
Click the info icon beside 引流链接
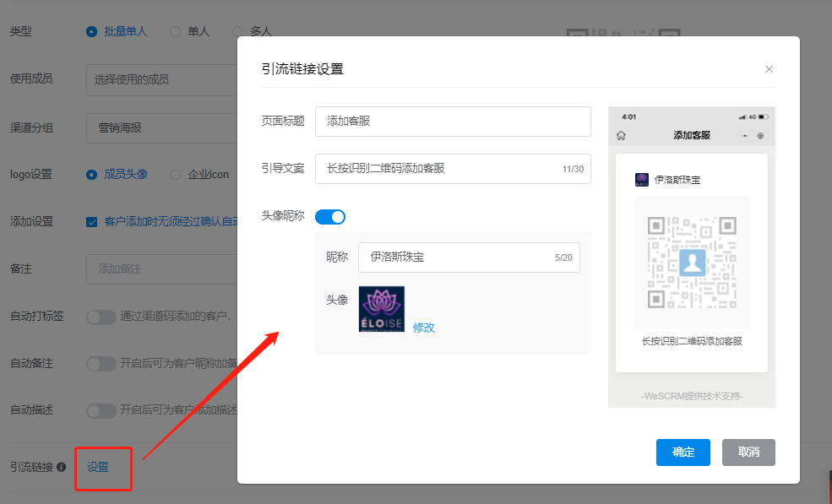[x=61, y=467]
